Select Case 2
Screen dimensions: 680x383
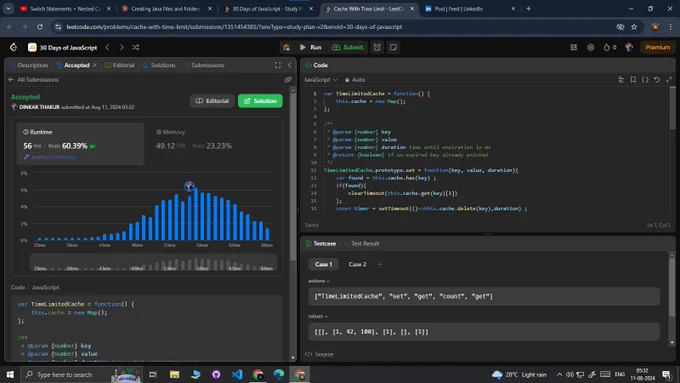357,264
